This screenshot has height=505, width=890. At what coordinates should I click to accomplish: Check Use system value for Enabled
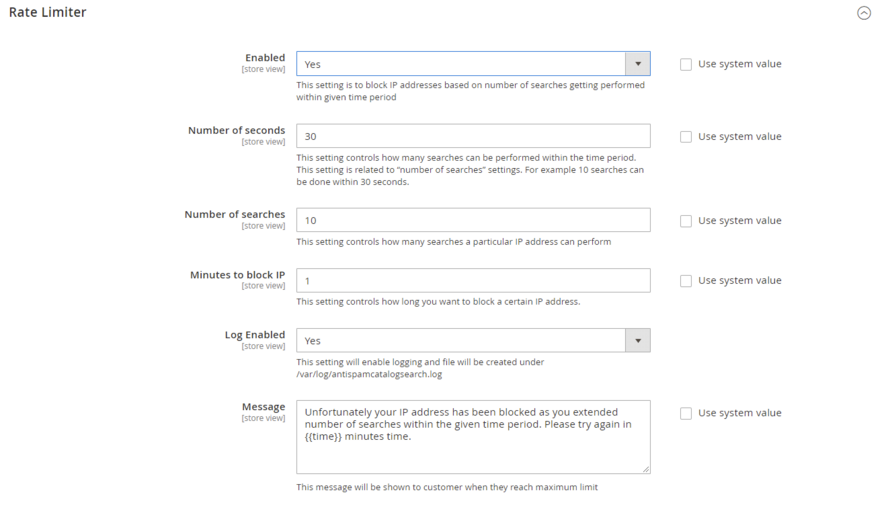[685, 64]
